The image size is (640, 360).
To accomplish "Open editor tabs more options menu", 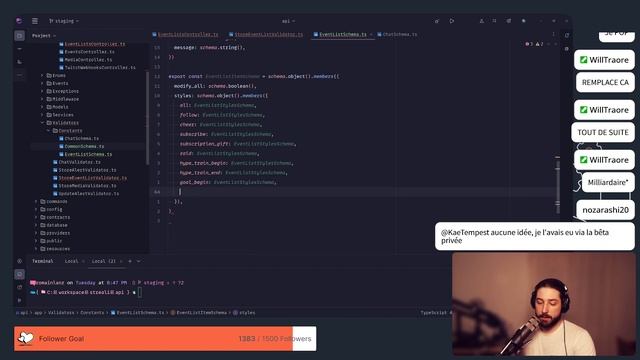I will click(x=553, y=35).
